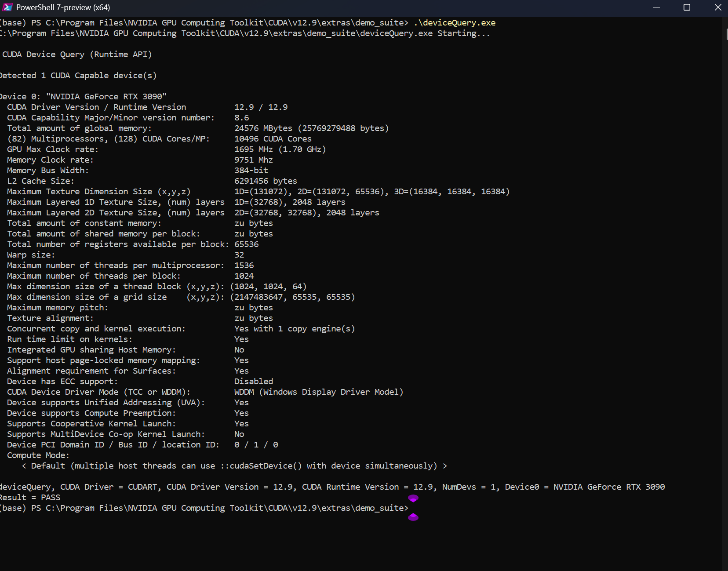Click the '0 / 1 / 0' PCI ID value

point(256,445)
